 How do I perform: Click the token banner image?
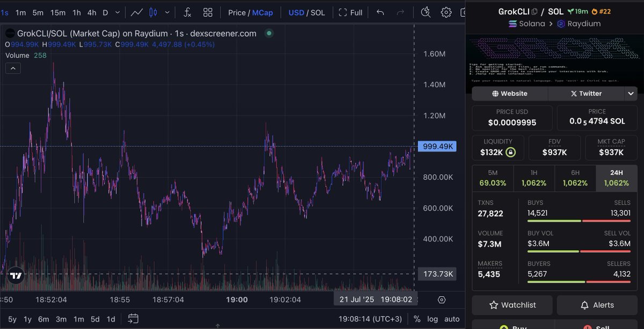(554, 61)
